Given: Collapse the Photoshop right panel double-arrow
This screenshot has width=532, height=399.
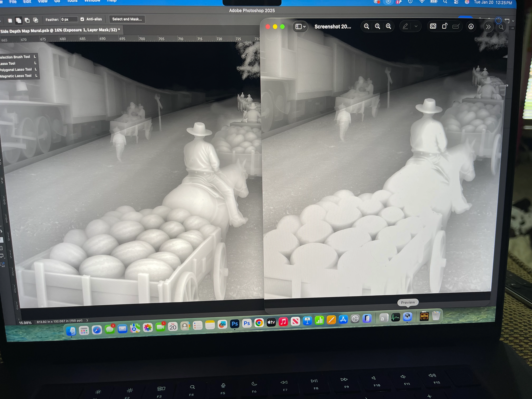Looking at the screenshot, I should point(512,28).
